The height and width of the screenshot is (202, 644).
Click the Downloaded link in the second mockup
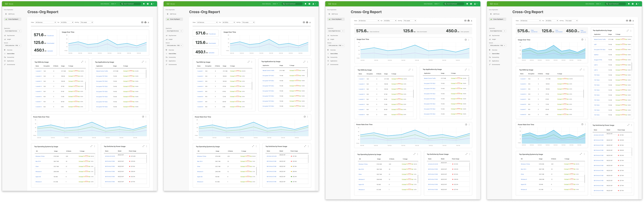tap(212, 43)
